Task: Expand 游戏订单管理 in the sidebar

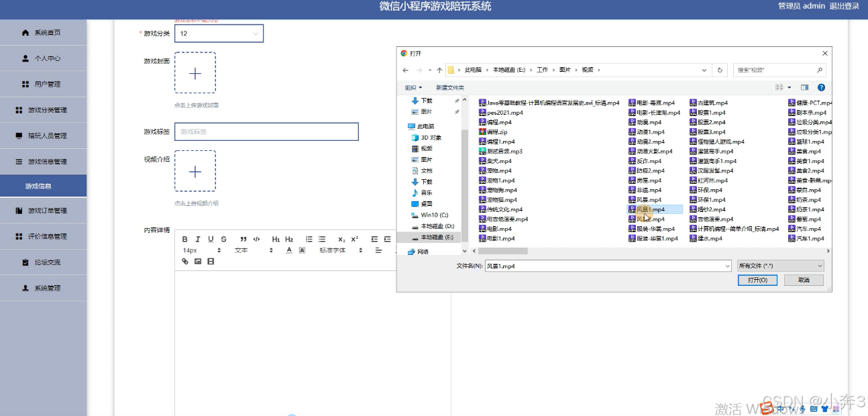Action: click(43, 211)
